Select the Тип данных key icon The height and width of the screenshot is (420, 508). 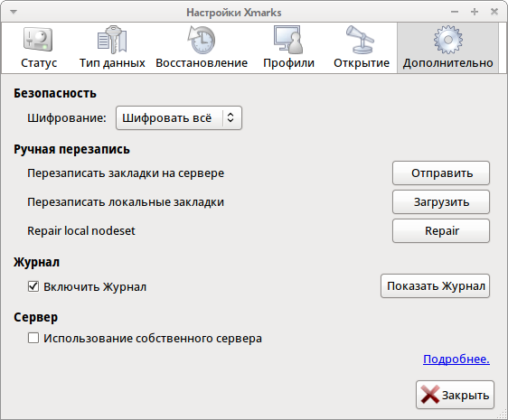112,40
